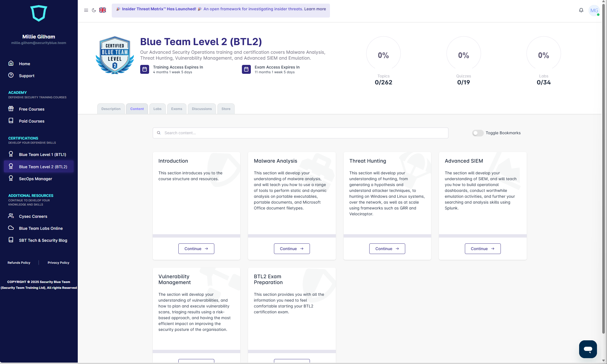
Task: Select SecOps Manager certification
Action: [35, 179]
